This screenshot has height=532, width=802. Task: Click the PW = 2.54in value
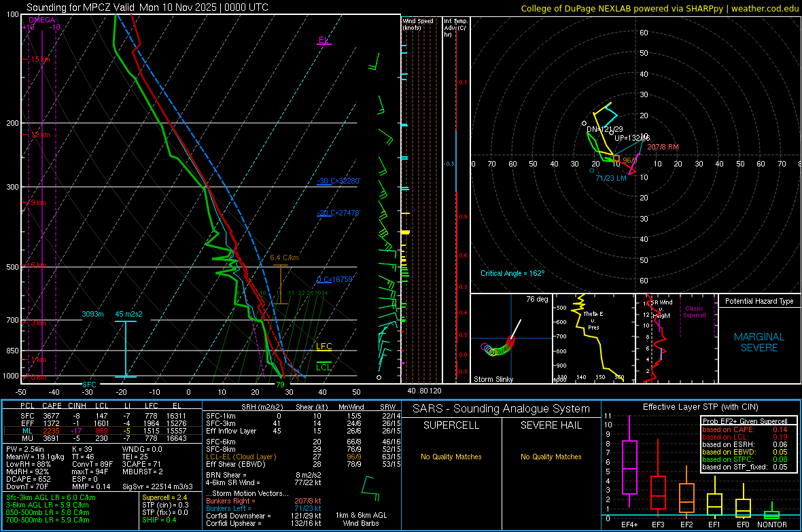click(27, 449)
